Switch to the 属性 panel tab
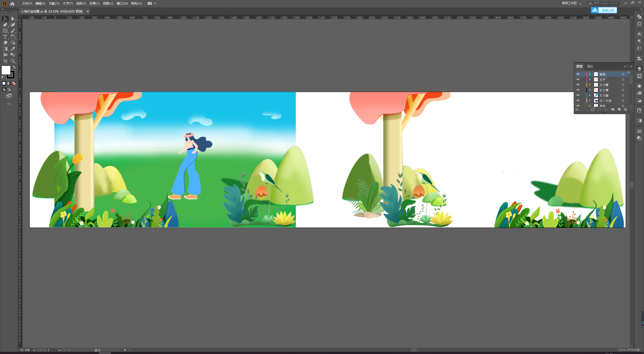644x354 pixels. point(590,66)
